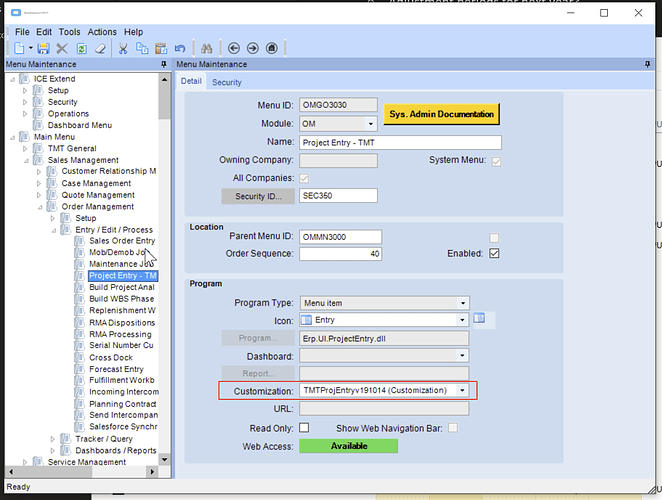Open the Program Type dropdown

(x=463, y=303)
